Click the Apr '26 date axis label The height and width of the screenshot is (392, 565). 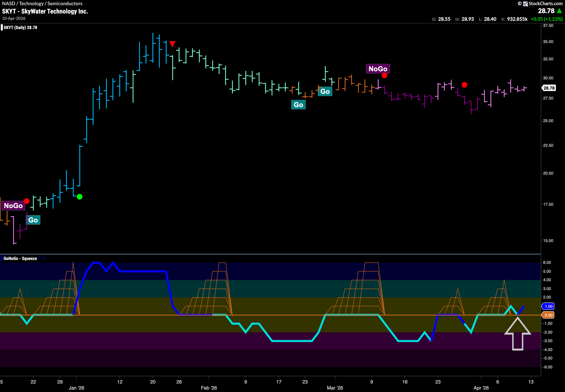481,388
